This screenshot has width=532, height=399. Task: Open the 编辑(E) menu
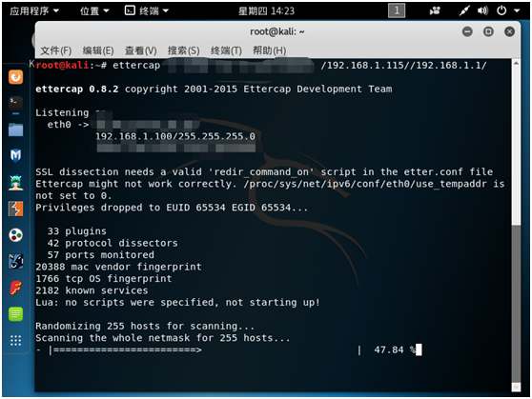point(98,50)
